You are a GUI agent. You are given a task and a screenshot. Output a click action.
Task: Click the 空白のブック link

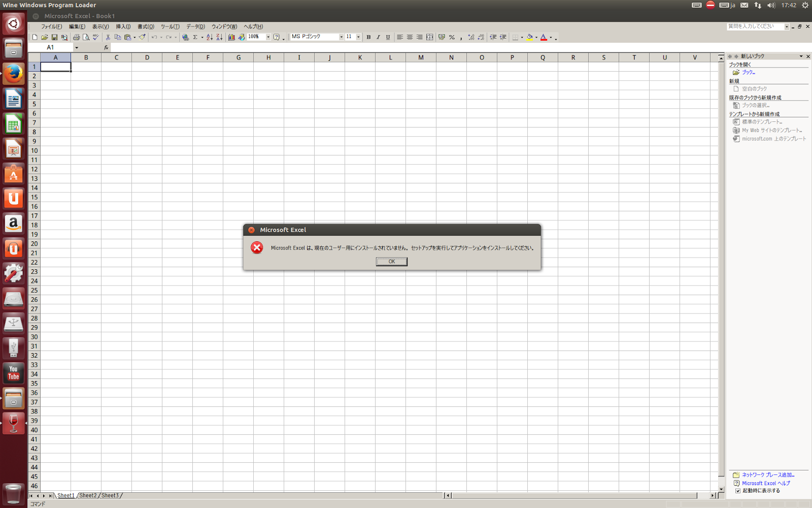754,89
